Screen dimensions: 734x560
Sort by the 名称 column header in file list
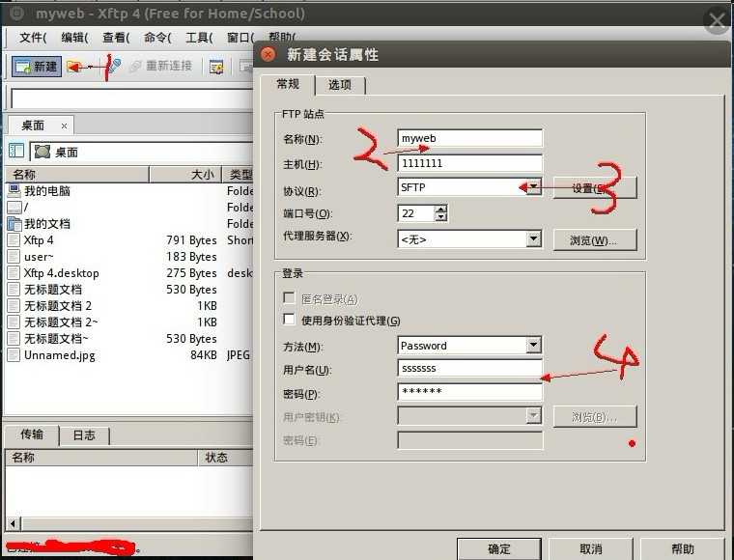(77, 175)
